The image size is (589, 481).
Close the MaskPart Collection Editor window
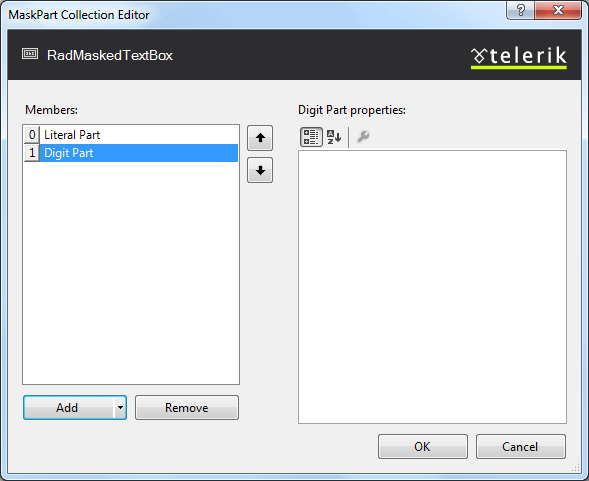(x=558, y=10)
